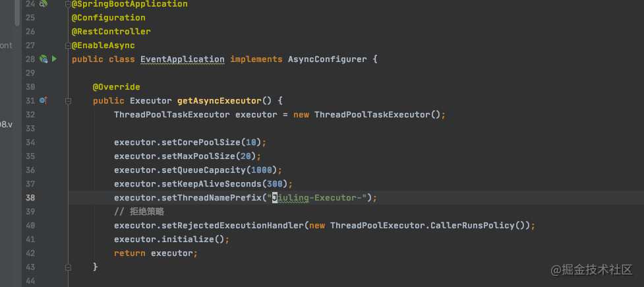Screen dimensions: 644x287
Task: Click the implements keyword
Action: point(256,59)
